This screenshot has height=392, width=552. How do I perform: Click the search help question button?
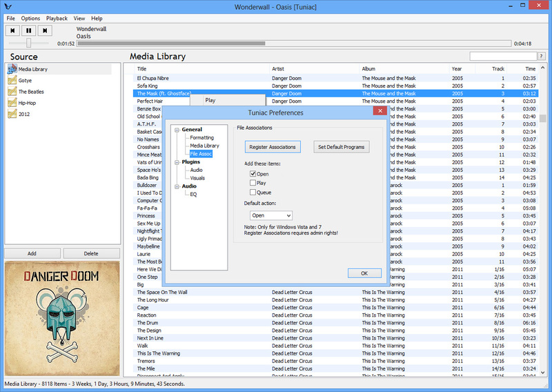(542, 56)
